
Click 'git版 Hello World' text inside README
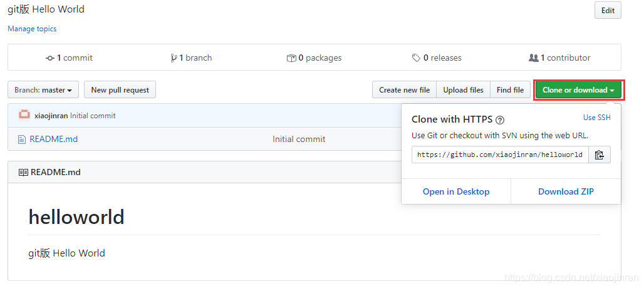click(x=66, y=253)
